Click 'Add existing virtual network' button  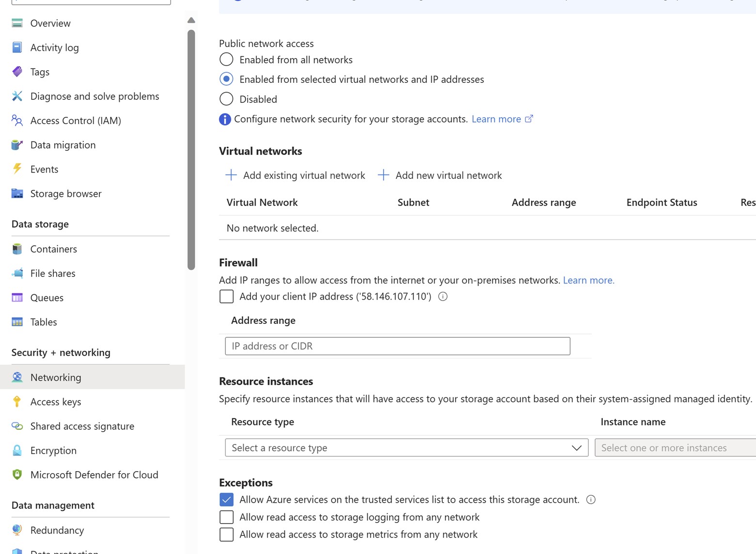(295, 175)
